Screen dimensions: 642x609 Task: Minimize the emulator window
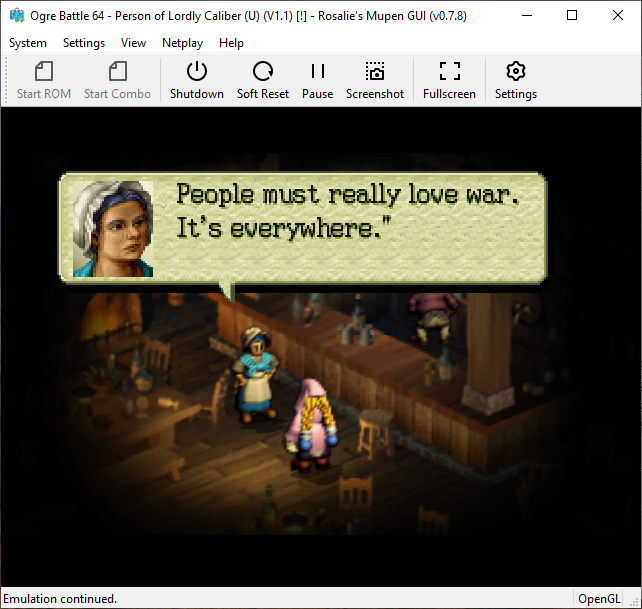[x=527, y=16]
